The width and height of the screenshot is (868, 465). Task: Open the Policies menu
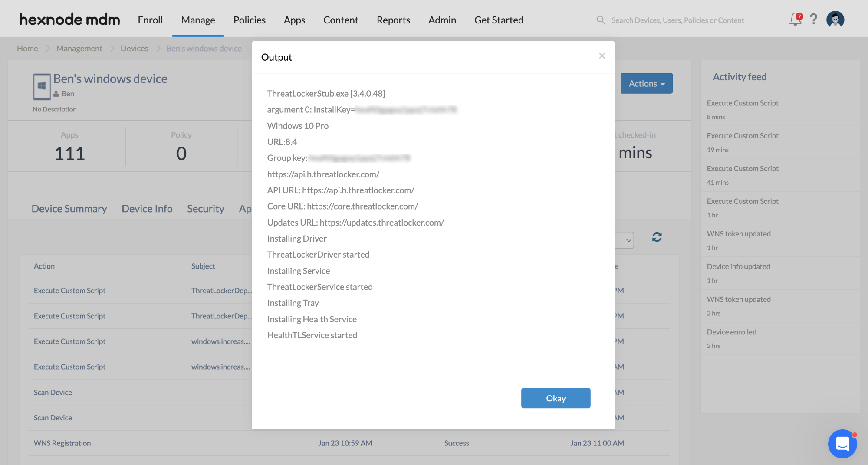pyautogui.click(x=249, y=20)
